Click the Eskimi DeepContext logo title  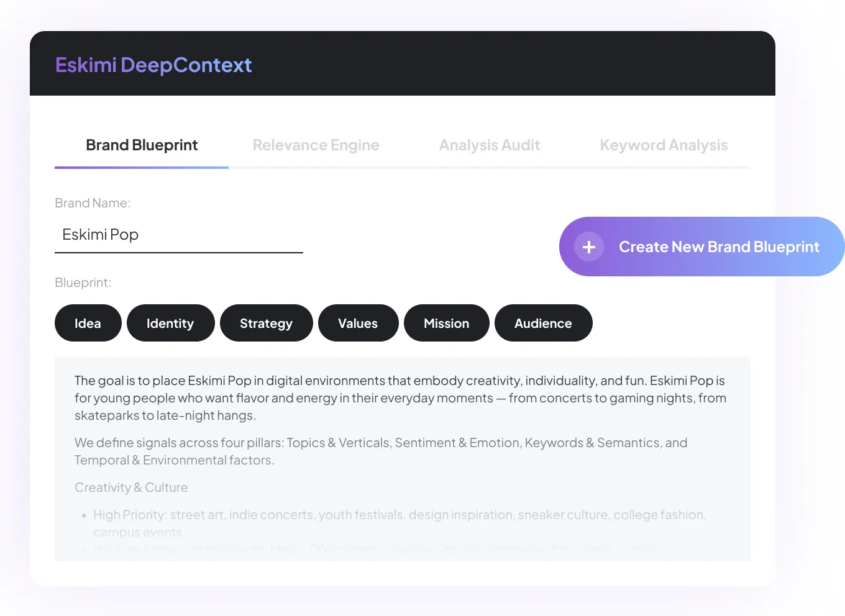click(x=153, y=65)
